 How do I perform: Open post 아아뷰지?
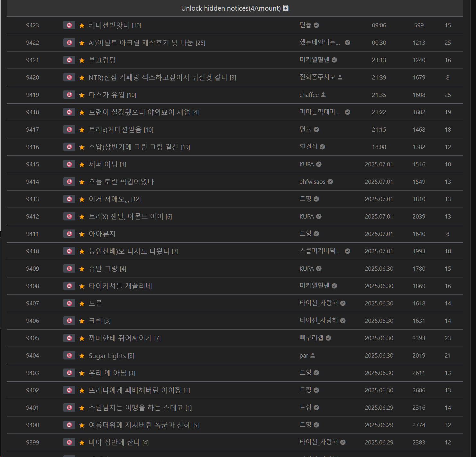pos(102,234)
